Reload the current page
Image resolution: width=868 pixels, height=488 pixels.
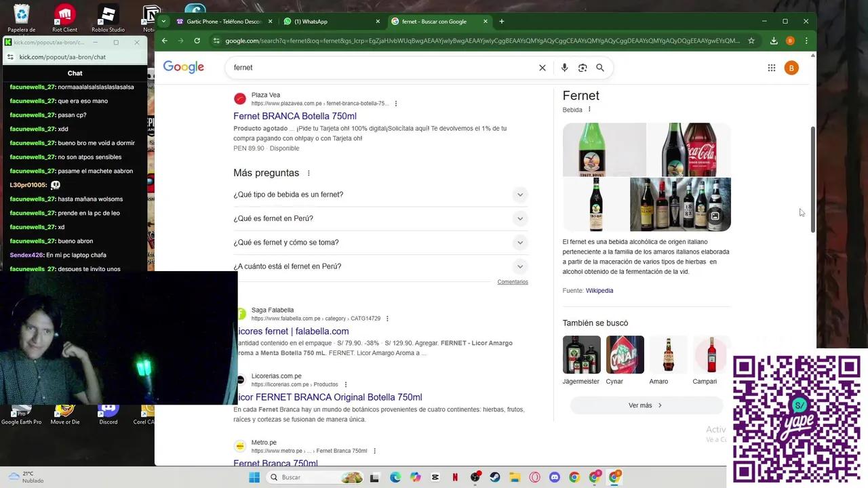click(x=197, y=41)
